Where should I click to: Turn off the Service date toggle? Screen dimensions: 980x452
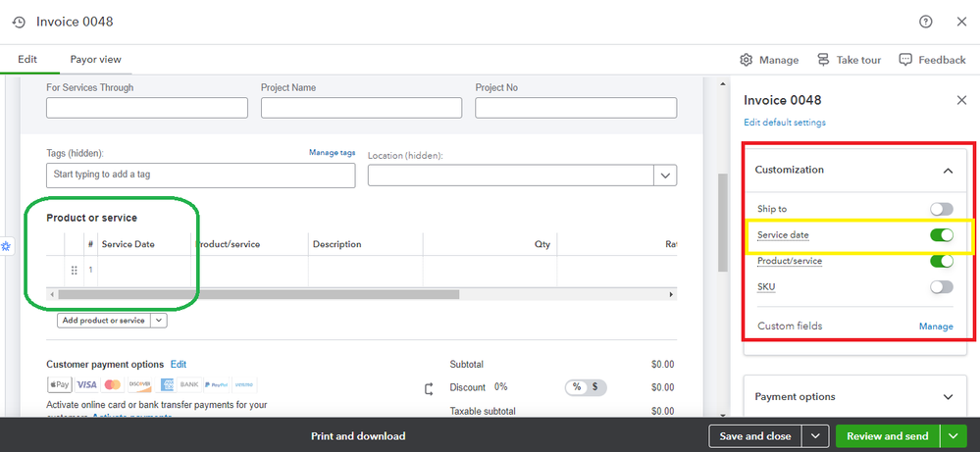click(942, 235)
